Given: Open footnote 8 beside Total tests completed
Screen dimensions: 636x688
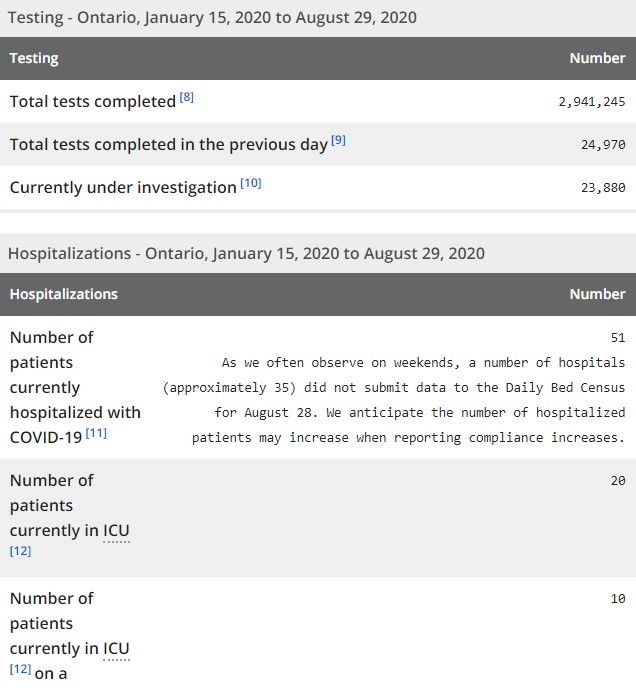Looking at the screenshot, I should pos(187,98).
